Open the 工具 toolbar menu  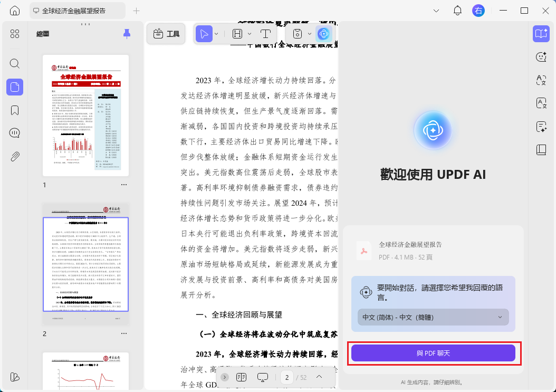click(166, 33)
